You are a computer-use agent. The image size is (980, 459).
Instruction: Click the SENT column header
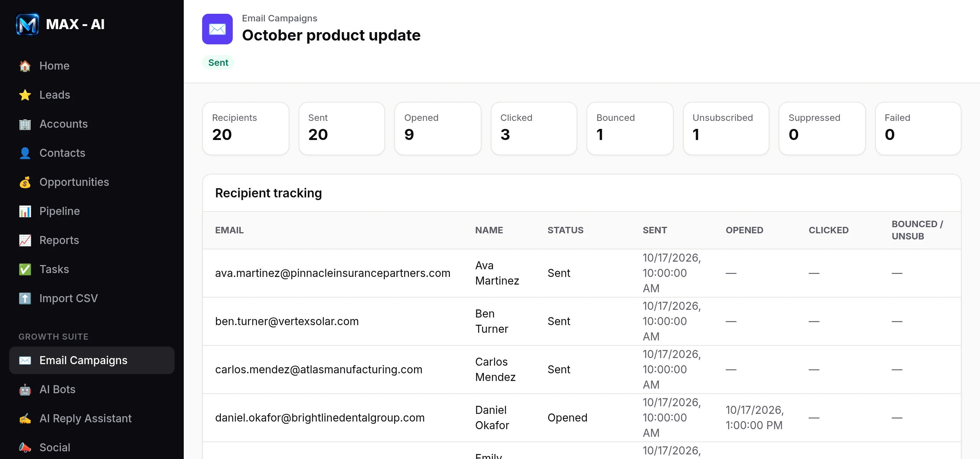655,230
